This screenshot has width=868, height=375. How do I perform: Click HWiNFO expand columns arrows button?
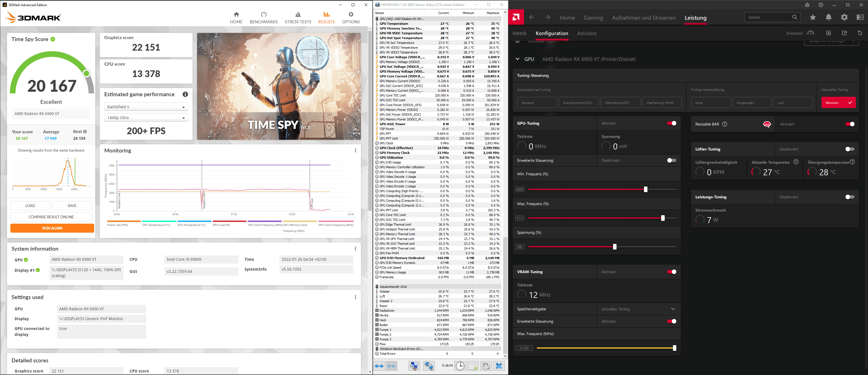379,366
